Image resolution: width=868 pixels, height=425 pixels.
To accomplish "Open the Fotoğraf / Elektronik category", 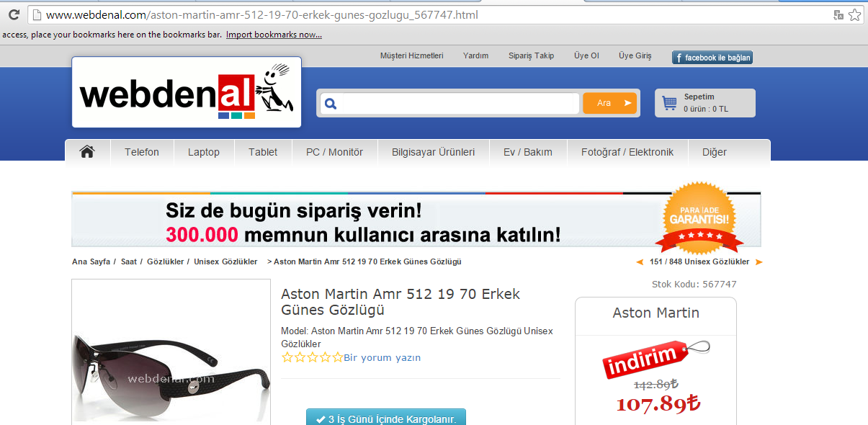I will 627,152.
